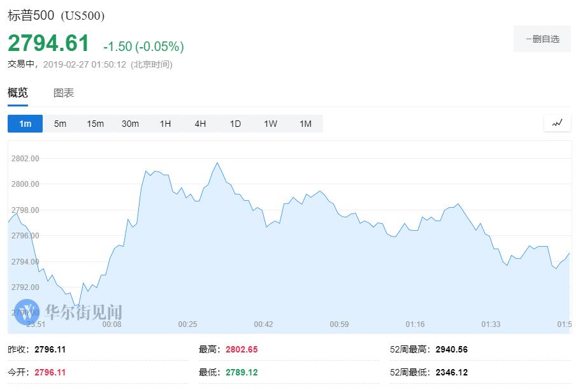This screenshot has height=392, width=576.
Task: Click the 最高 value 2802.65
Action: (237, 350)
